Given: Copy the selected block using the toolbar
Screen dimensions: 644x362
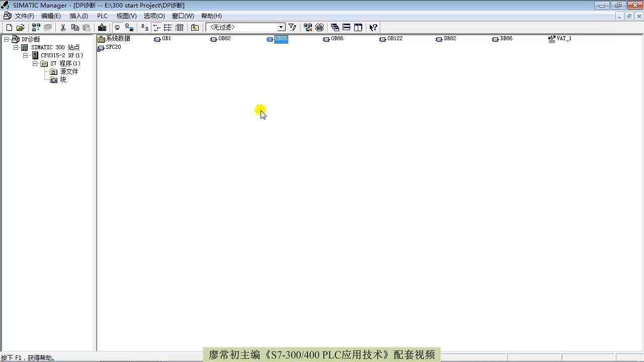Looking at the screenshot, I should 75,28.
